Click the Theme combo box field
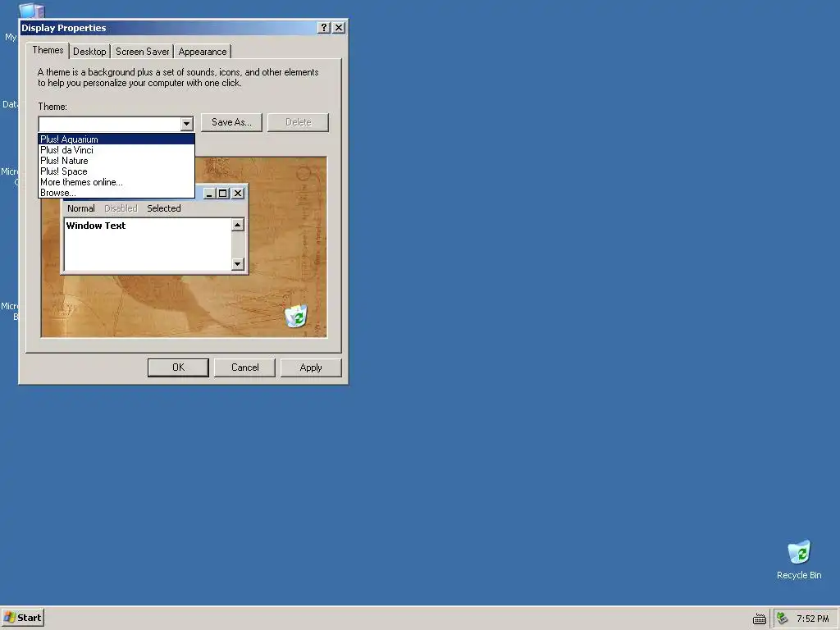Viewport: 840px width, 630px height. click(116, 124)
